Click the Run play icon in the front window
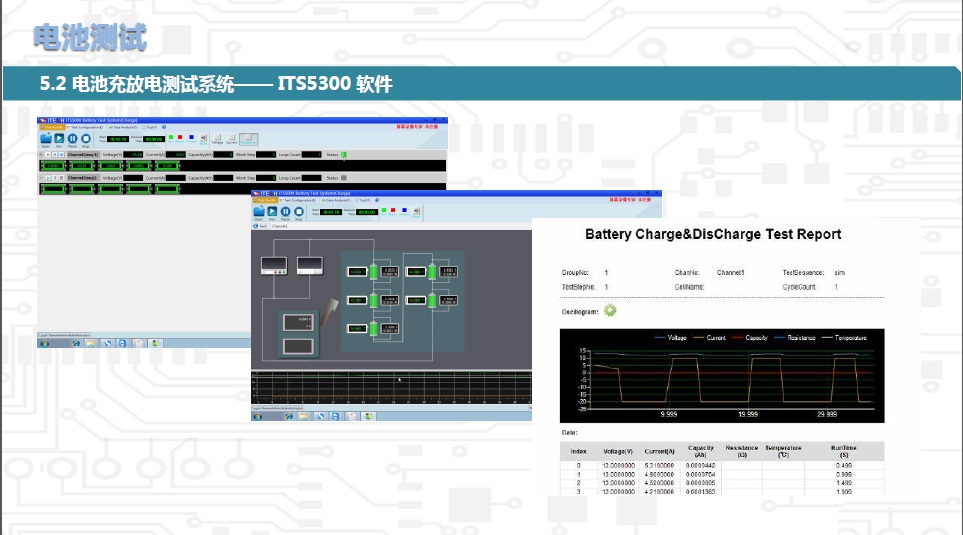This screenshot has height=535, width=963. (272, 211)
